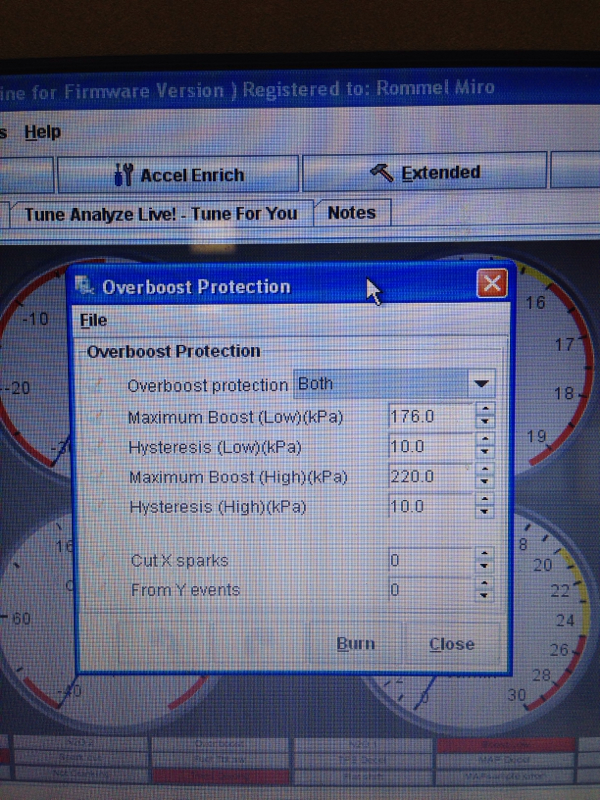Decrease Maximum Boost (High) with down arrow

click(x=485, y=482)
